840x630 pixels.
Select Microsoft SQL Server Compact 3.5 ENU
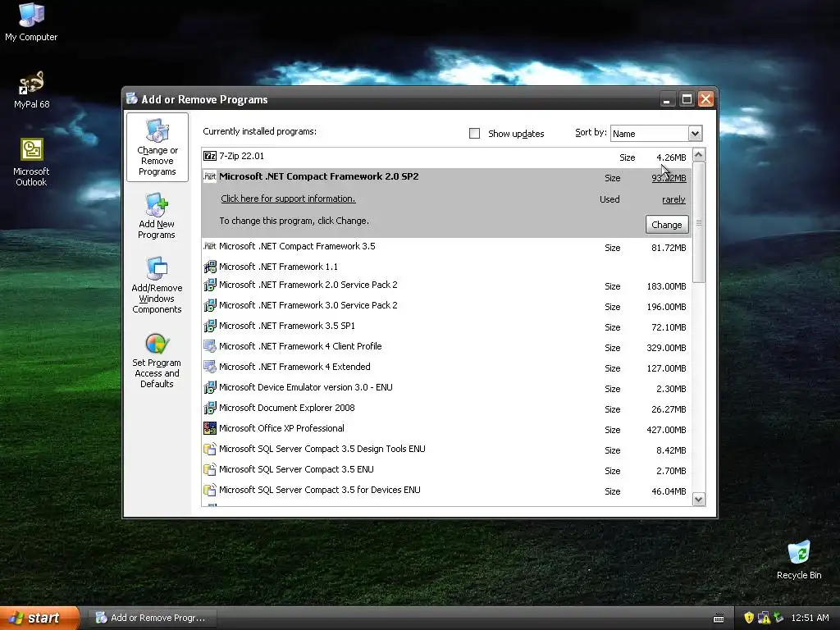(x=446, y=470)
